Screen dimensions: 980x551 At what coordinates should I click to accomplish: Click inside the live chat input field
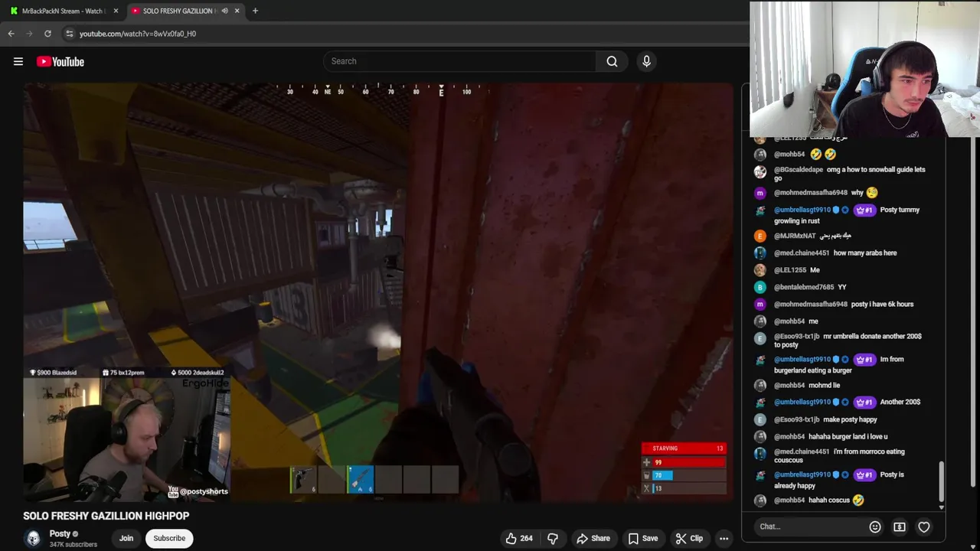(812, 527)
